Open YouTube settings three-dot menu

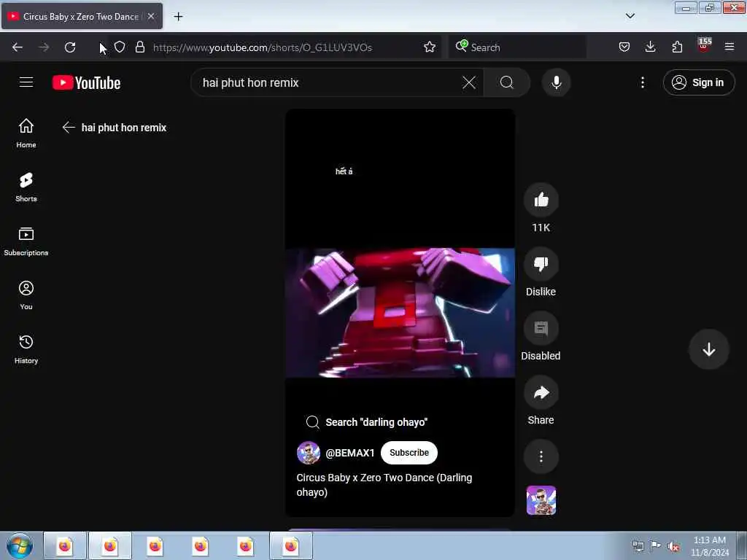[x=642, y=83]
